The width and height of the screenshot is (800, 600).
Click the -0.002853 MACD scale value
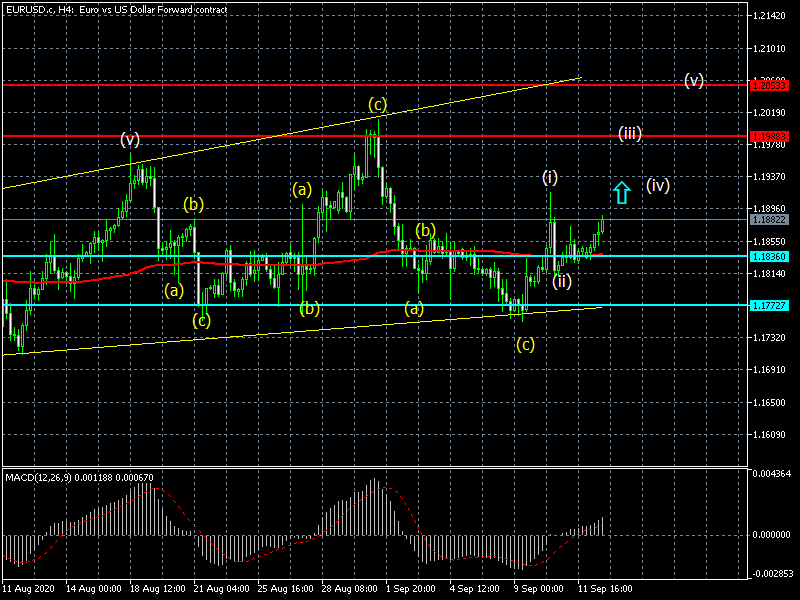771,573
